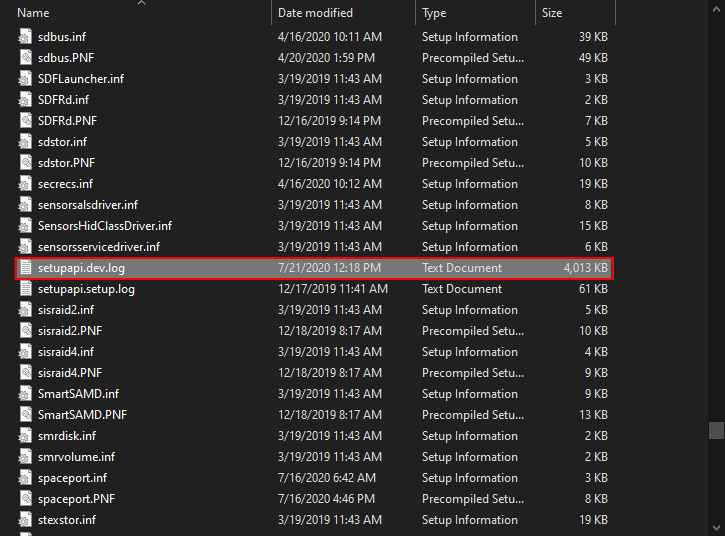The image size is (725, 536).
Task: Click the secrecs.inf file icon
Action: [25, 184]
